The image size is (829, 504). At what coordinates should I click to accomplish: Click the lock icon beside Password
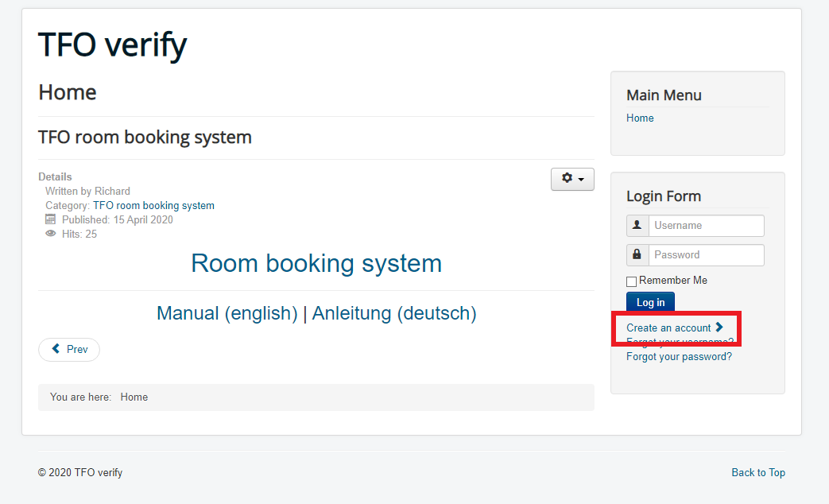[x=637, y=255]
